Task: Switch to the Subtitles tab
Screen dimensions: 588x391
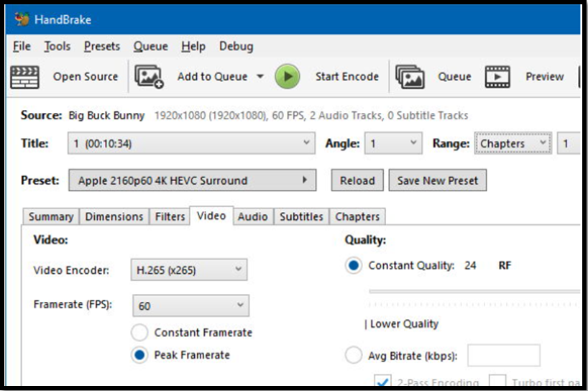Action: 301,216
